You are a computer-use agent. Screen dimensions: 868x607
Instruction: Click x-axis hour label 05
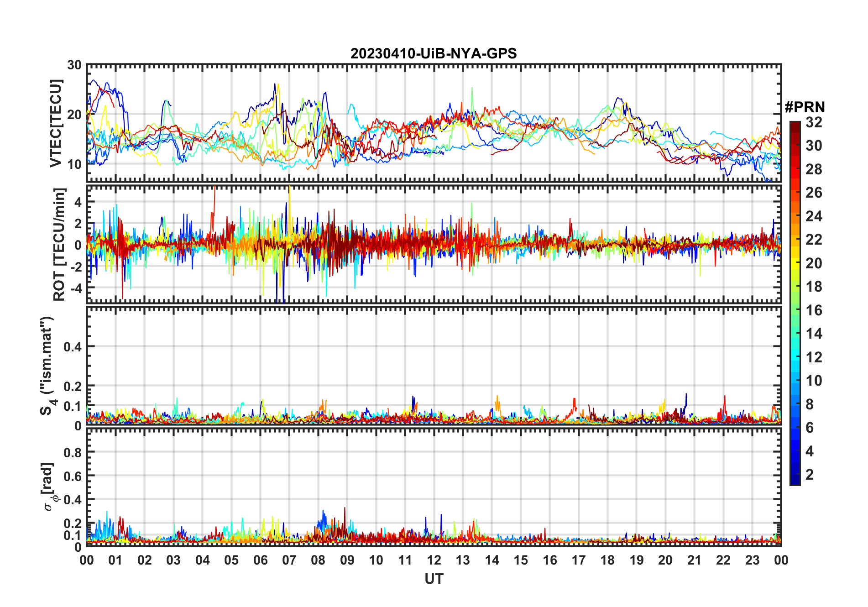pyautogui.click(x=231, y=560)
